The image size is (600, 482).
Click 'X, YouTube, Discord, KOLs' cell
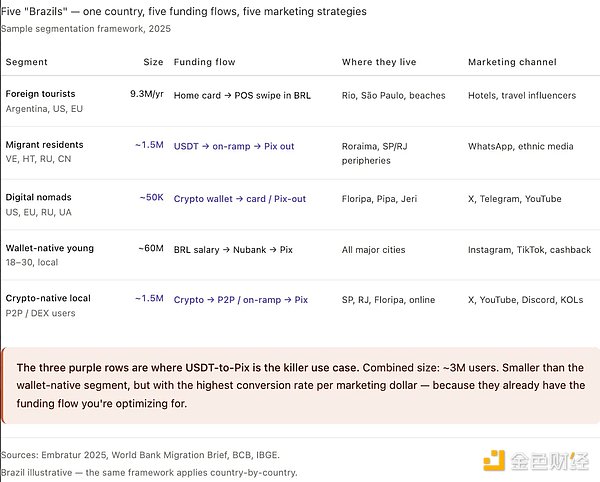click(525, 300)
